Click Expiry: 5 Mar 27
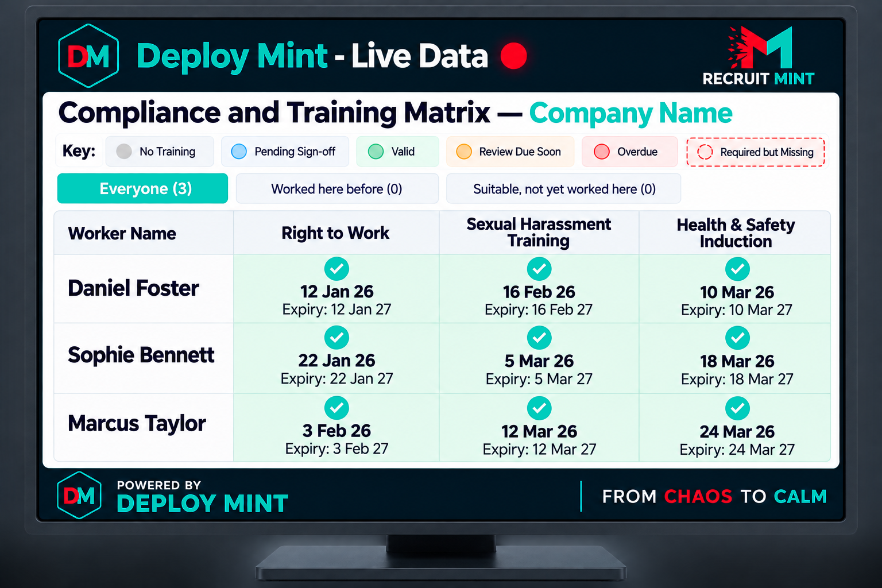The width and height of the screenshot is (882, 588). [539, 379]
